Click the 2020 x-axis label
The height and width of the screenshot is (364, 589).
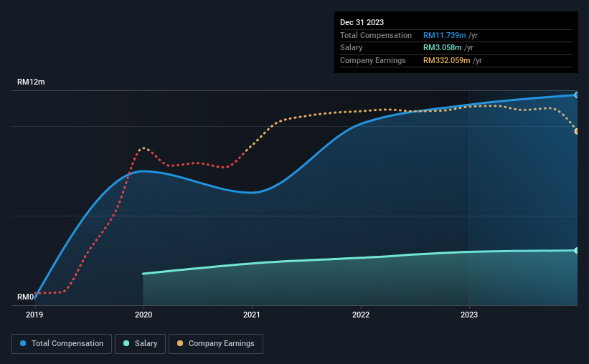[x=143, y=315]
